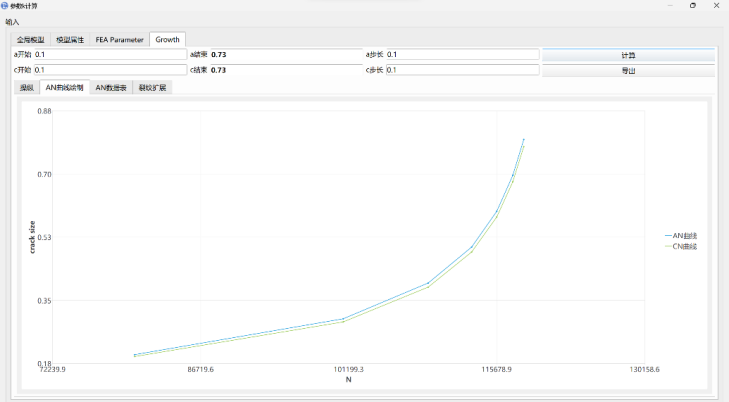Image resolution: width=729 pixels, height=402 pixels.
Task: Close the parameter calculation window
Action: coord(716,6)
